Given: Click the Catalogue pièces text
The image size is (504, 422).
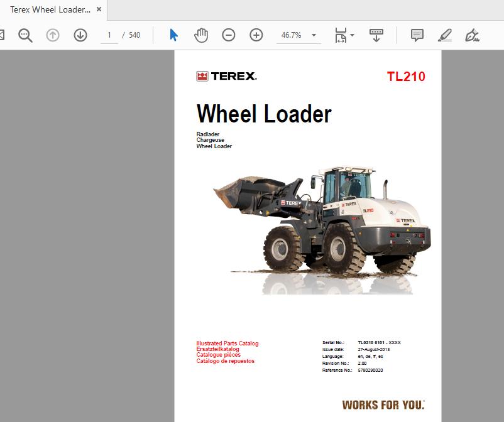Looking at the screenshot, I should point(218,355).
